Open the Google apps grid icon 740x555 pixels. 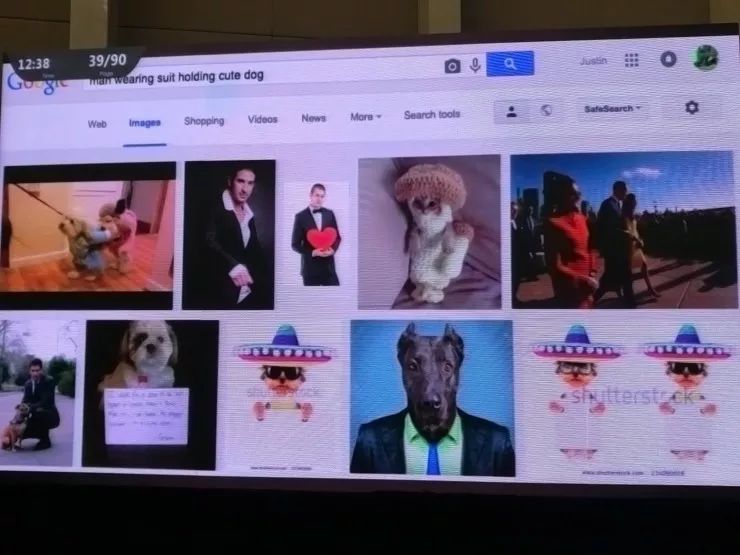(x=631, y=60)
